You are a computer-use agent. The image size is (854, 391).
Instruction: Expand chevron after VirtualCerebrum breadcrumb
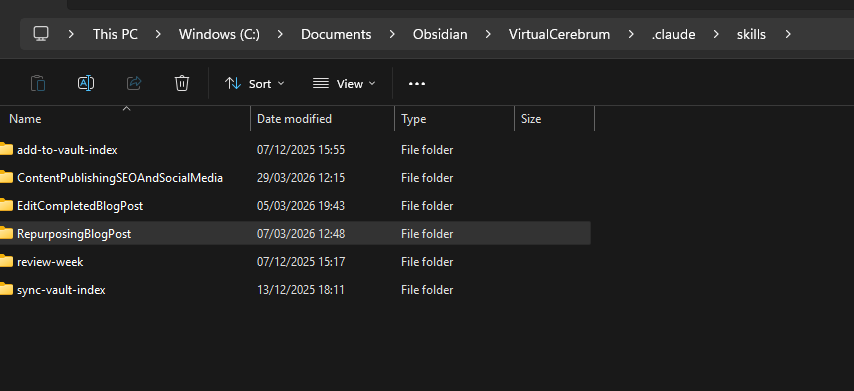[631, 34]
